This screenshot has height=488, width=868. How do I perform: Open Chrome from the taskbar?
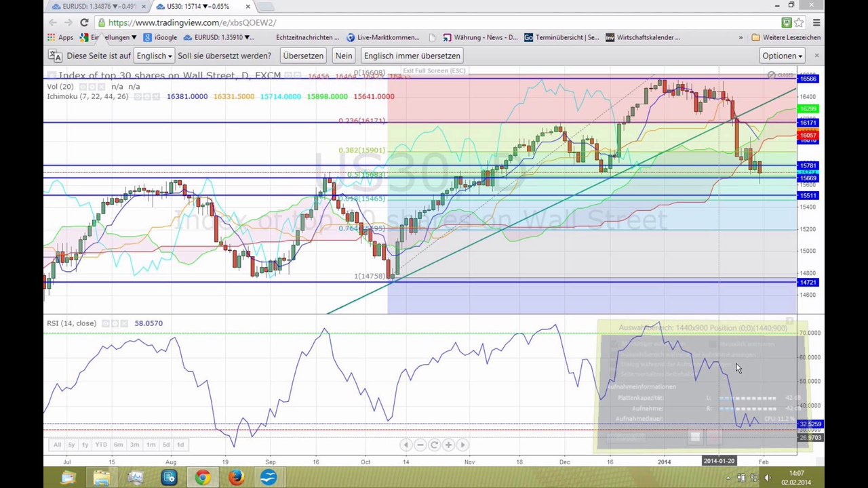click(x=202, y=478)
